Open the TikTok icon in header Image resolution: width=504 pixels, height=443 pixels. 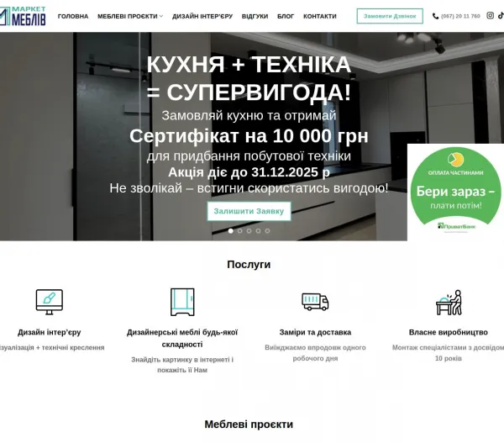click(x=501, y=15)
